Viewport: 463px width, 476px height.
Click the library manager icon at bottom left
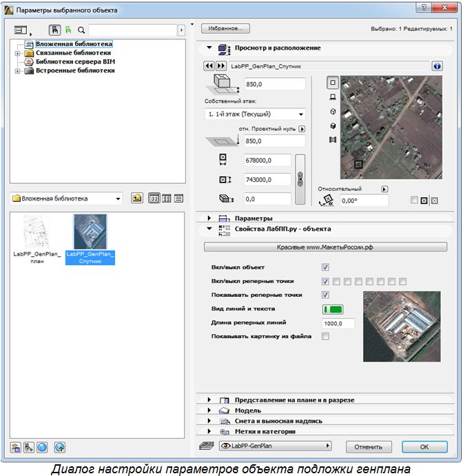pyautogui.click(x=15, y=447)
